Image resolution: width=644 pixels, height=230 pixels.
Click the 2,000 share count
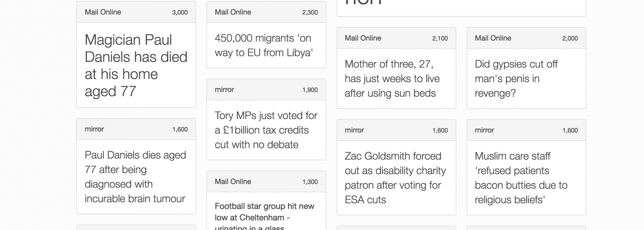[x=570, y=38]
